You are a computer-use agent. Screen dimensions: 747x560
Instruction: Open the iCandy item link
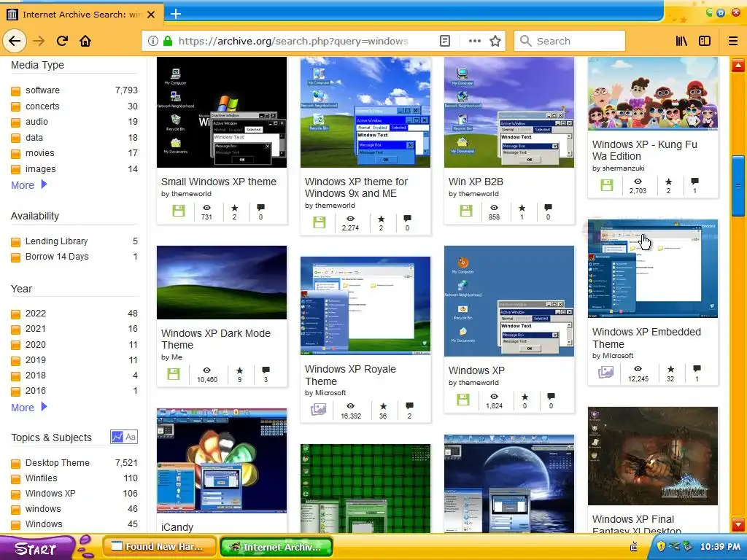coord(177,527)
